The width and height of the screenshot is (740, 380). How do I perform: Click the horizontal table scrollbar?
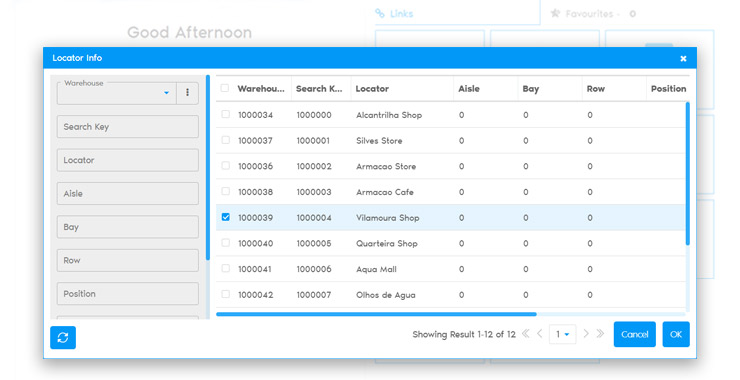(x=376, y=314)
